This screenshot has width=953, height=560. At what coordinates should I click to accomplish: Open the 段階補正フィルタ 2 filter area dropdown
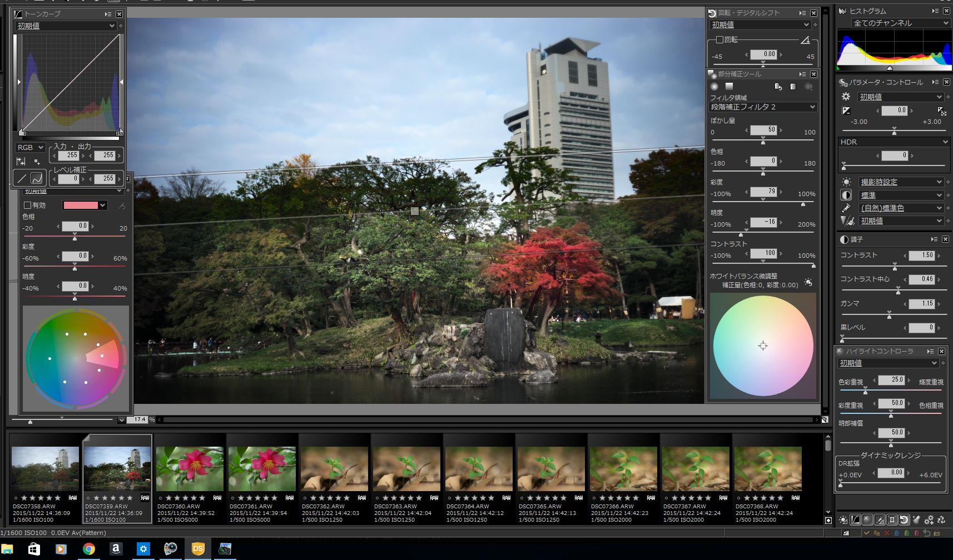(763, 107)
